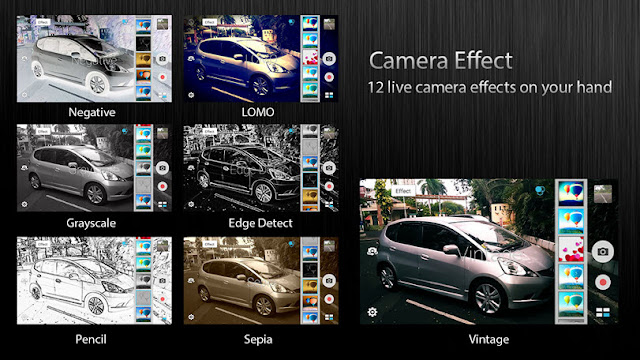Viewport: 640px width, 360px height.
Task: Start recording in the Grayscale preview
Action: tap(162, 186)
